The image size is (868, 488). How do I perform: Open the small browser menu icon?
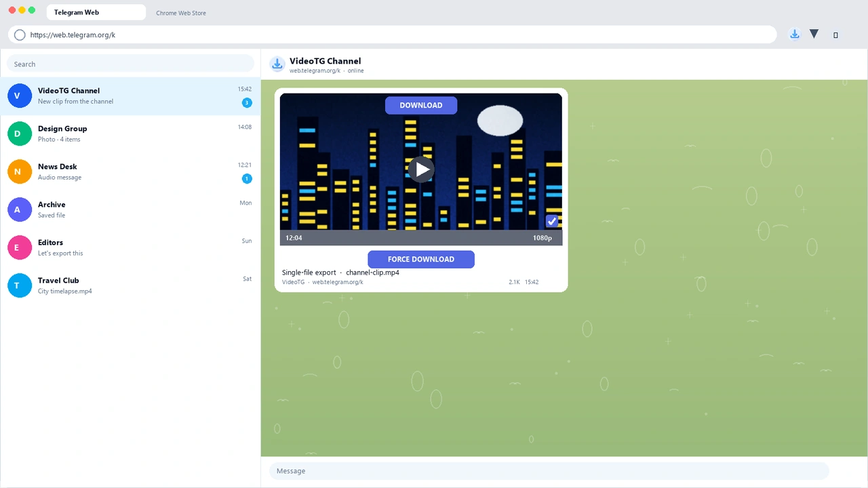pos(835,35)
